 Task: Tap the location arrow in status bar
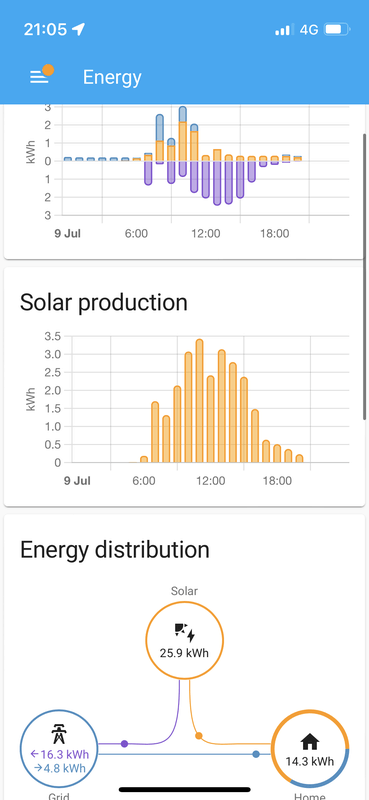click(78, 29)
